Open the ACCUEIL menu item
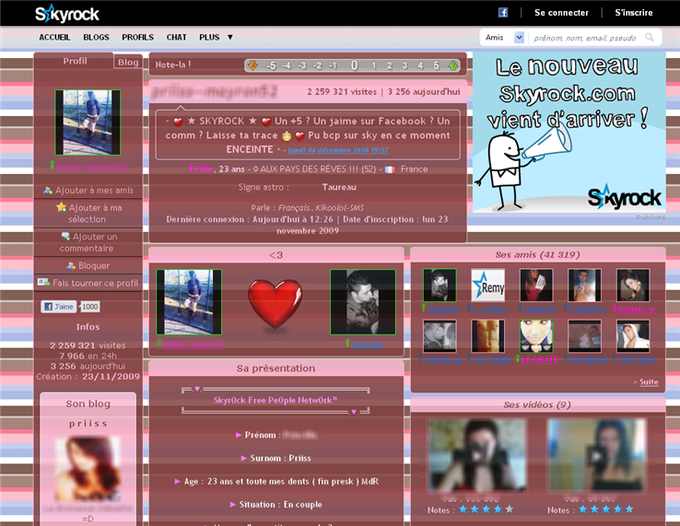Viewport: 680px width, 526px height. (x=55, y=37)
